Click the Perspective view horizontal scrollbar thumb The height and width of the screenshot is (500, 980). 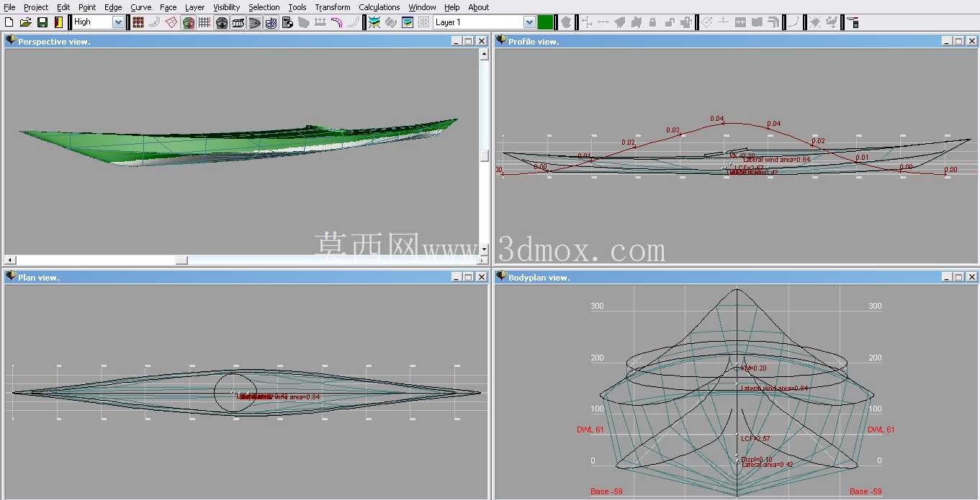click(181, 260)
